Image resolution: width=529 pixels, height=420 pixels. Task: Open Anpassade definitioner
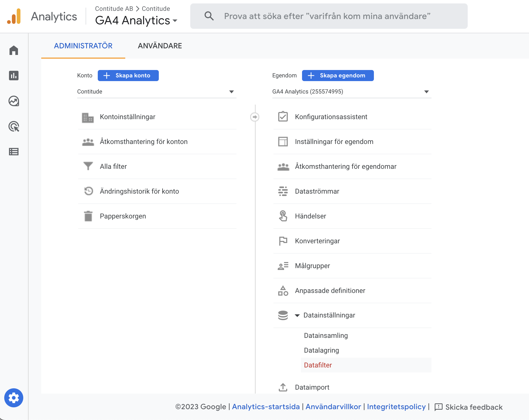point(352,291)
